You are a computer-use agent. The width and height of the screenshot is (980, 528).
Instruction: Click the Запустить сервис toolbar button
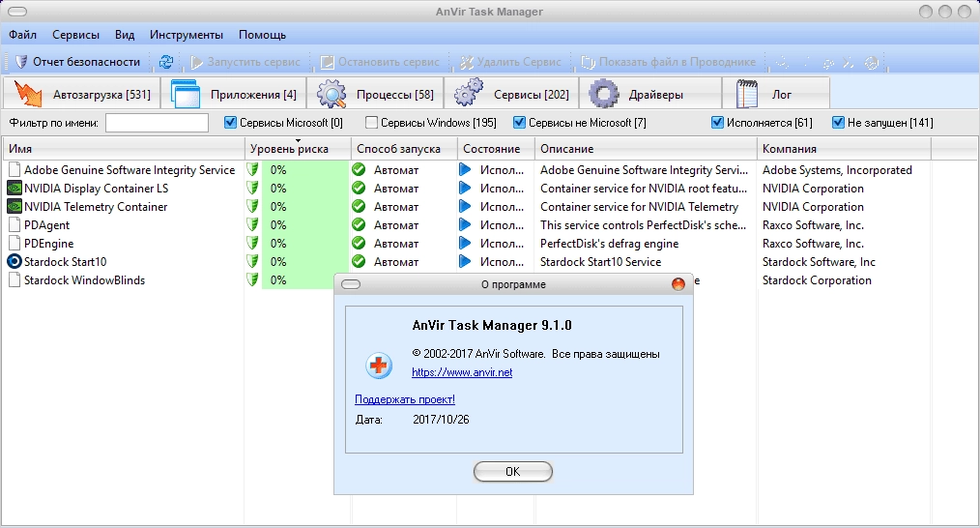coord(245,62)
